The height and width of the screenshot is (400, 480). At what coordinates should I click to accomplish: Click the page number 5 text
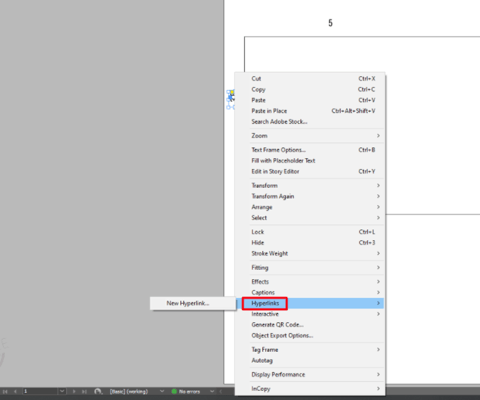[x=330, y=23]
